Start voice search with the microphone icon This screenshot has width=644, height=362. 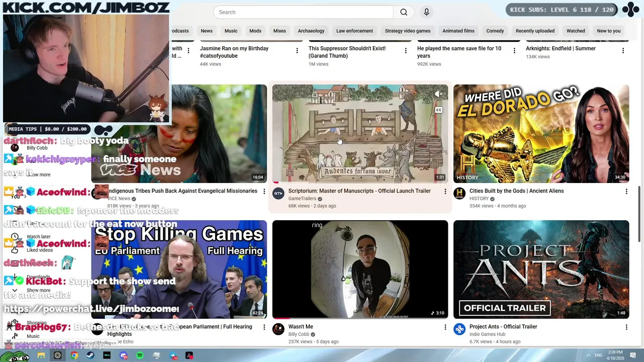pyautogui.click(x=427, y=12)
